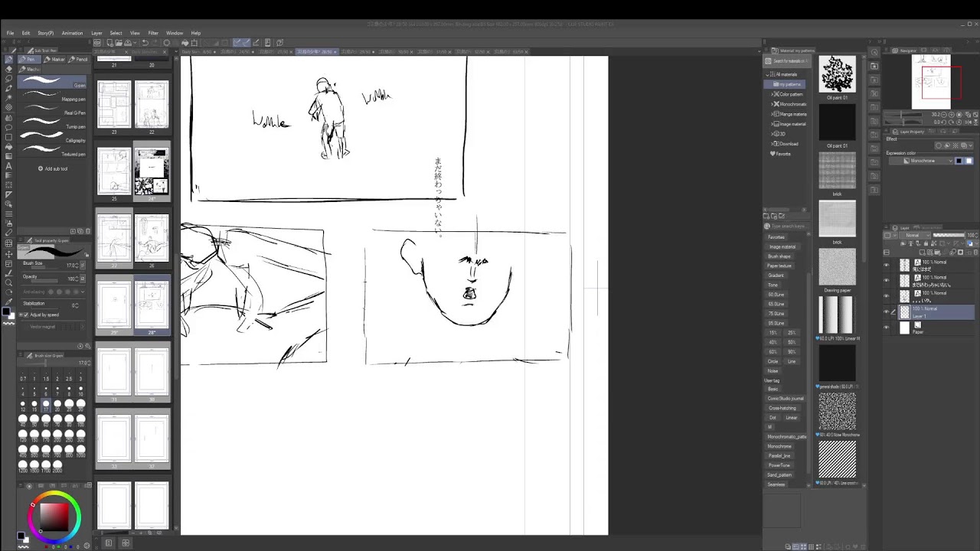Select the Pen tool in the tool palette
Image resolution: width=980 pixels, height=551 pixels.
(x=9, y=59)
